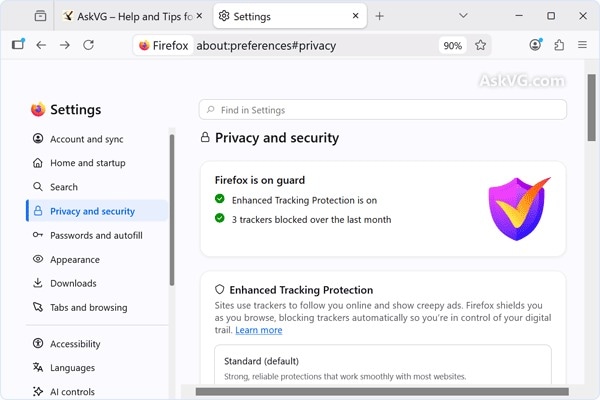Close the Settings tab
The image size is (600, 400).
pyautogui.click(x=355, y=16)
